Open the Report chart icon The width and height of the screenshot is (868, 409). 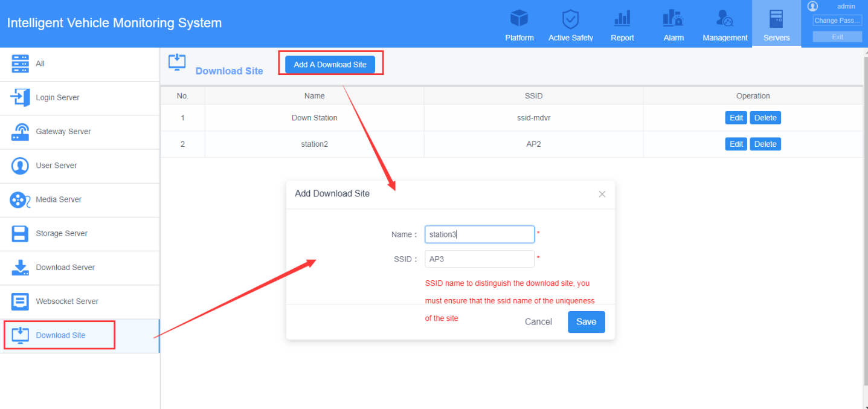pyautogui.click(x=622, y=18)
